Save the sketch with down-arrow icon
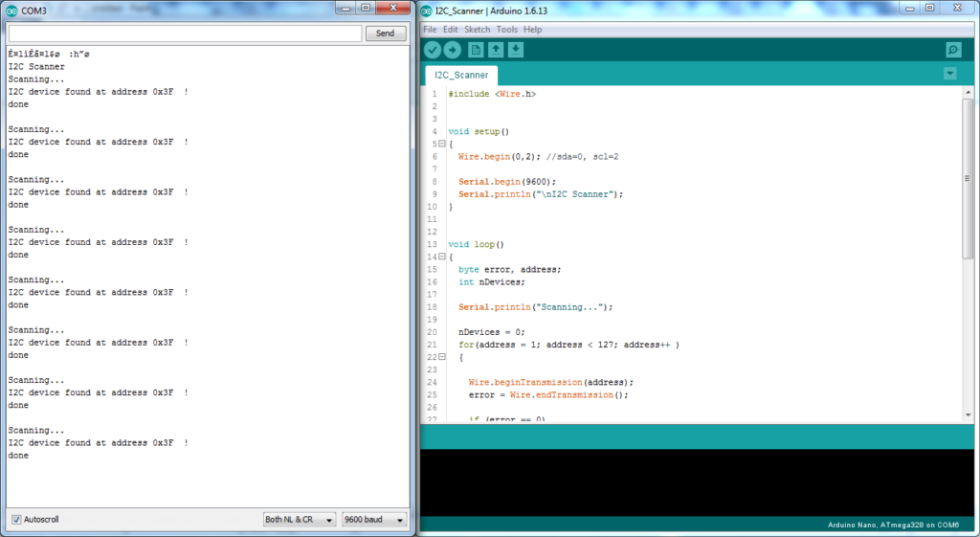 [x=516, y=50]
